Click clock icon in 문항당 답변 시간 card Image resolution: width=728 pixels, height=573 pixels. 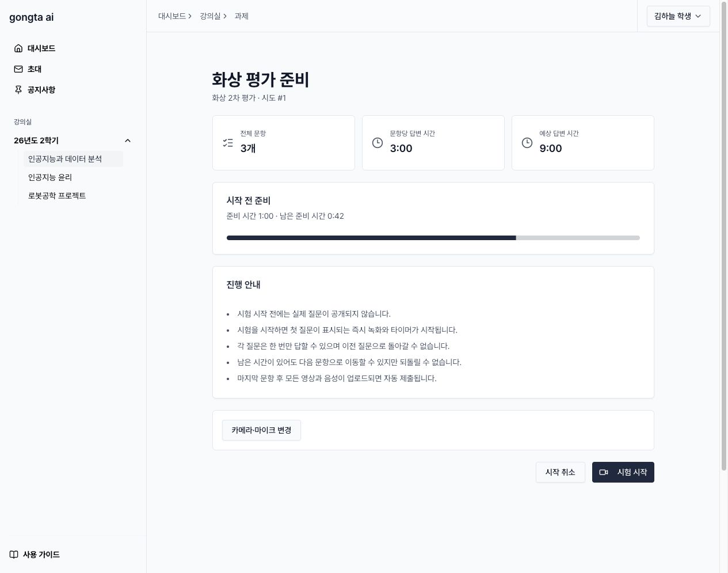point(378,143)
